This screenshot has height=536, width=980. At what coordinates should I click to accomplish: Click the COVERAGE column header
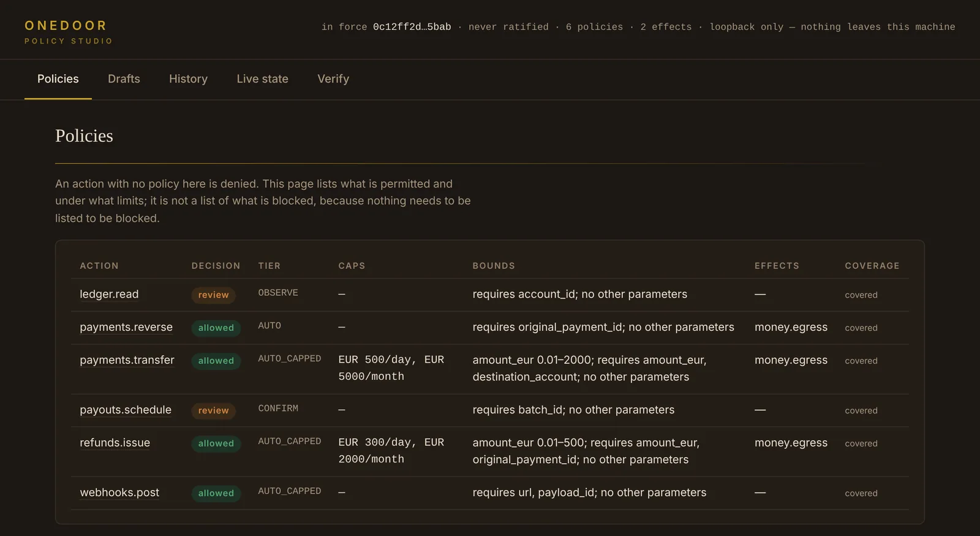(872, 266)
